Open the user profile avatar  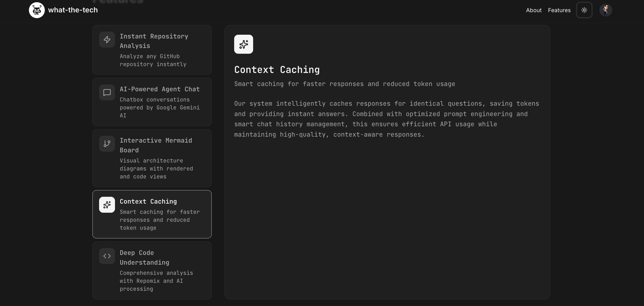(x=606, y=10)
